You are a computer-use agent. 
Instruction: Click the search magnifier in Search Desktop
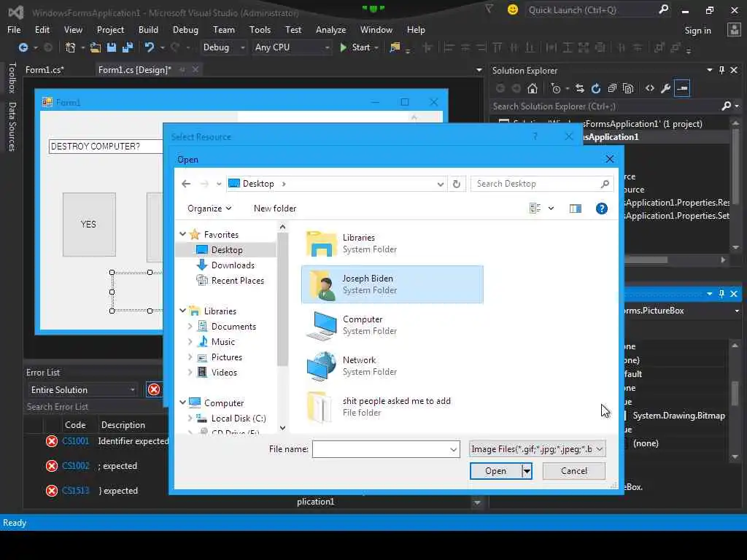[x=605, y=184]
